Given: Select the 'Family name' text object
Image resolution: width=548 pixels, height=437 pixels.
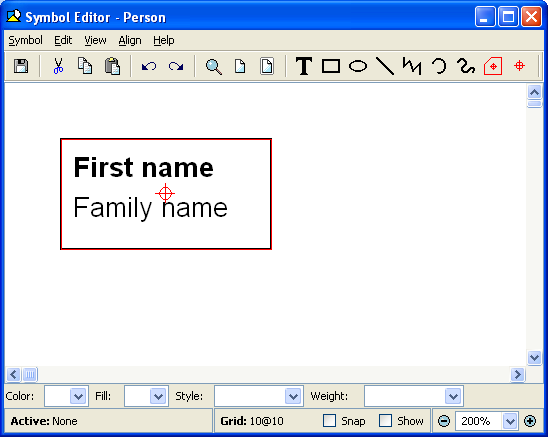Looking at the screenshot, I should click(x=150, y=208).
